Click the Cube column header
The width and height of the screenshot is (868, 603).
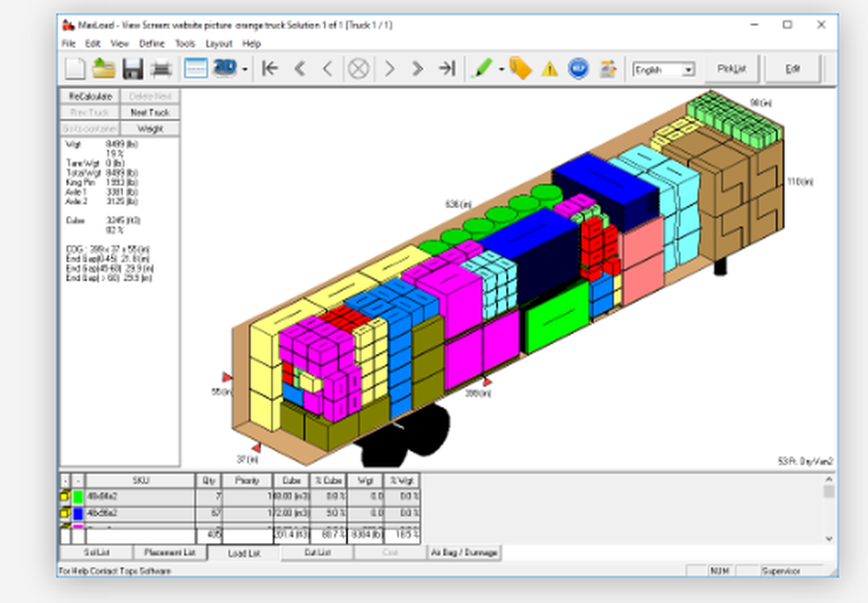click(292, 481)
